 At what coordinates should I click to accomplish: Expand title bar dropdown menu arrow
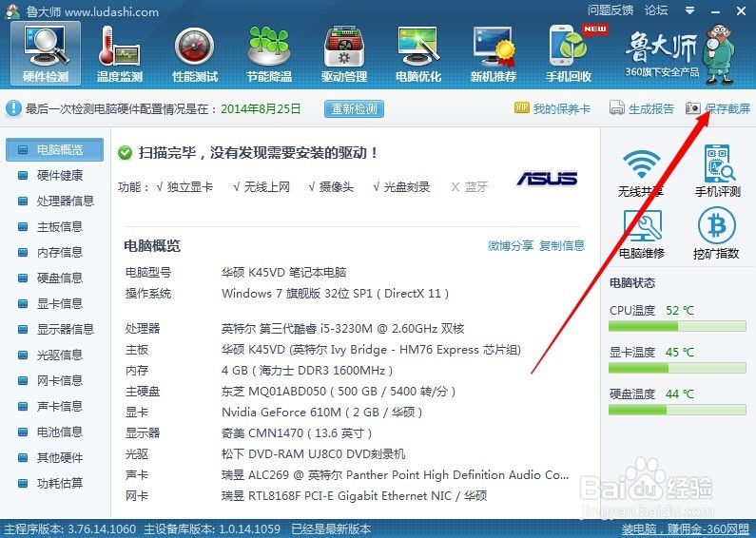coord(690,10)
